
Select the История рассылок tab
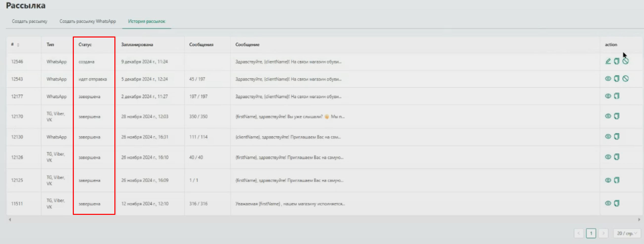tap(147, 21)
